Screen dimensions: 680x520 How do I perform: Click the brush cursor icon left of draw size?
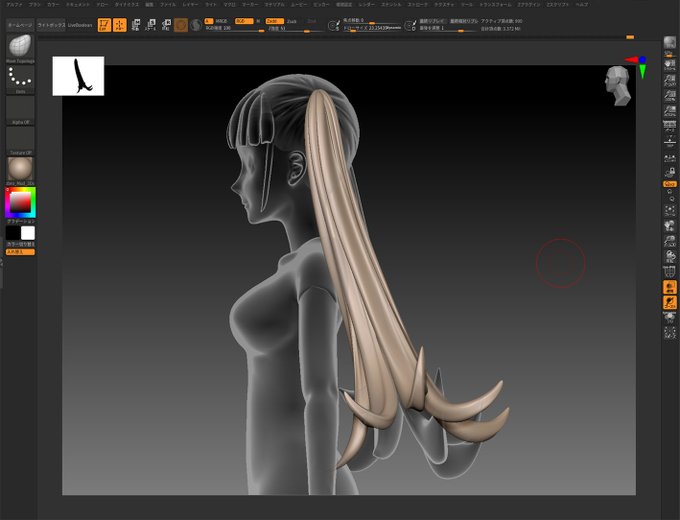pyautogui.click(x=333, y=26)
